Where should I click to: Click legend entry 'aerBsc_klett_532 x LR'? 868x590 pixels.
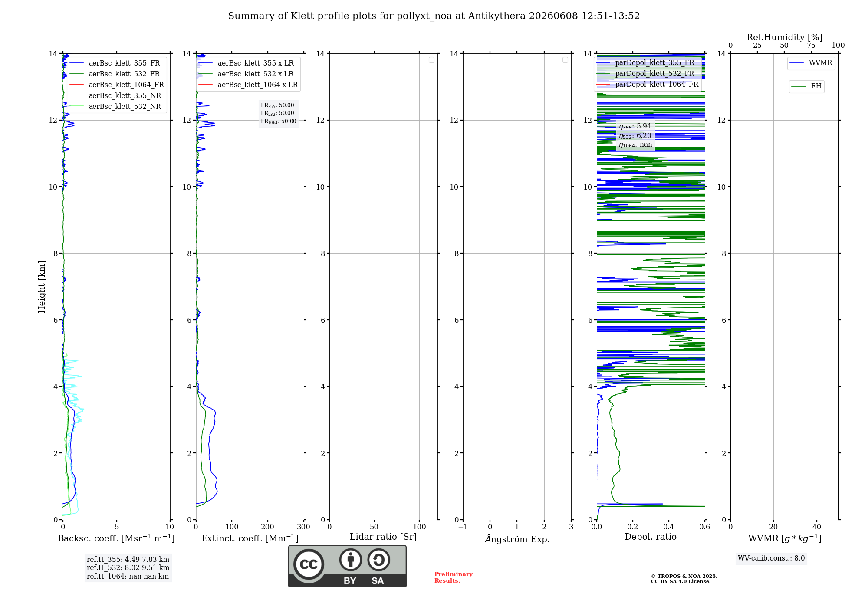[x=246, y=74]
